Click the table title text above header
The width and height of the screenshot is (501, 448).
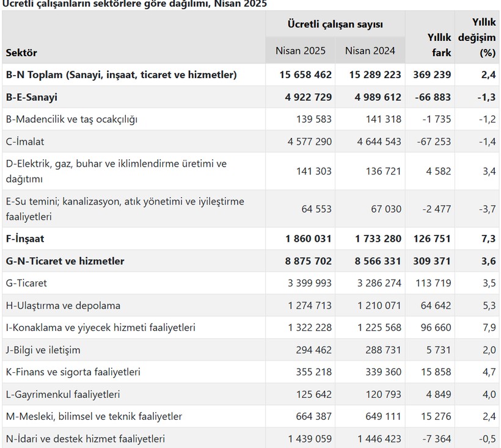(x=134, y=4)
